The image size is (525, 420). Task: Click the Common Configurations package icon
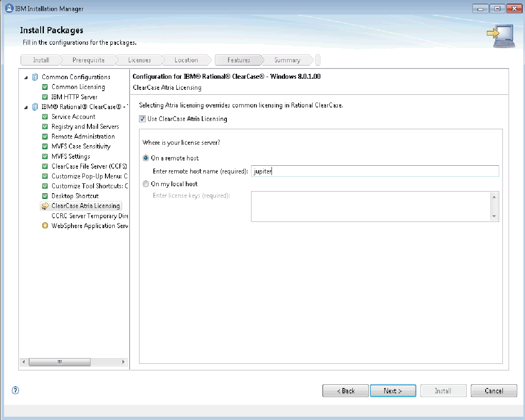tap(35, 77)
